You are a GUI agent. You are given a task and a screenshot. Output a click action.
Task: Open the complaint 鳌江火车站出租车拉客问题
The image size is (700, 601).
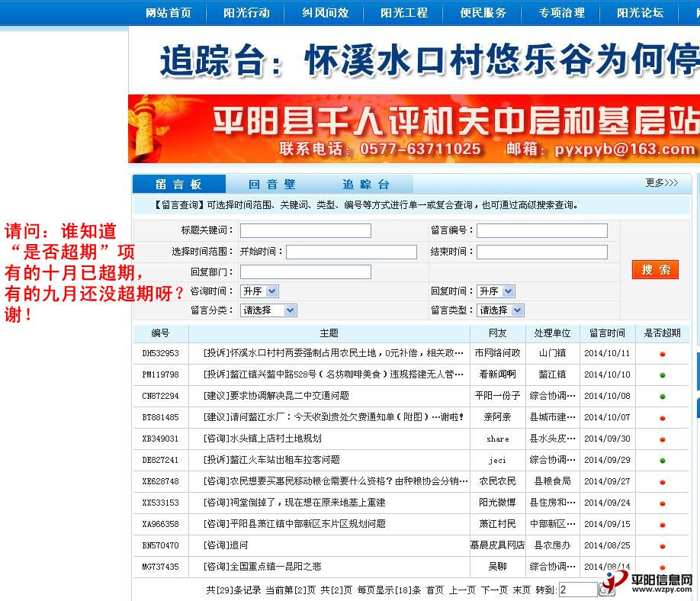point(271,459)
